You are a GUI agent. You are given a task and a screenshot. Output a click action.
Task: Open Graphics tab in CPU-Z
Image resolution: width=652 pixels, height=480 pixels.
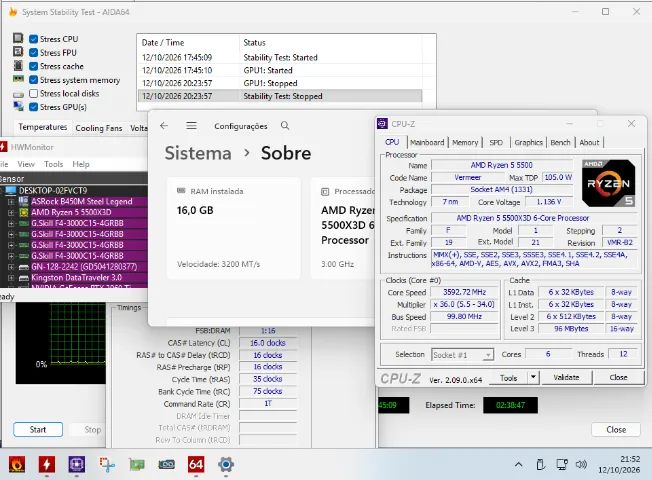point(528,142)
